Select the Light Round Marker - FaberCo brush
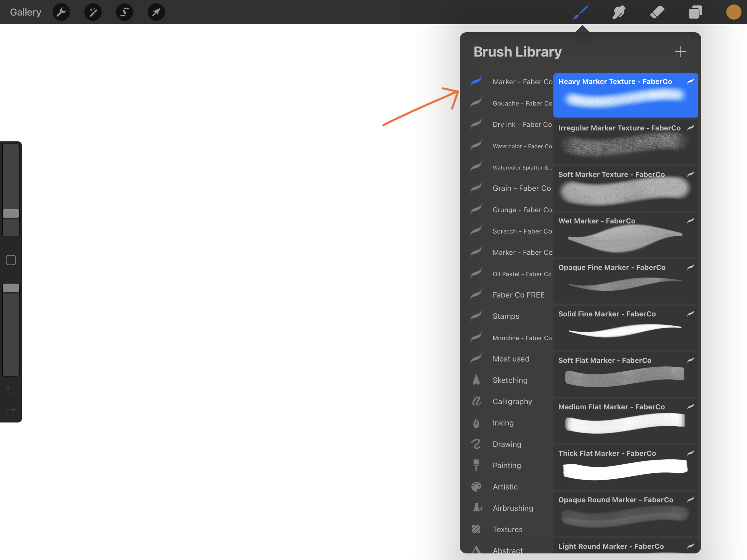 625,545
